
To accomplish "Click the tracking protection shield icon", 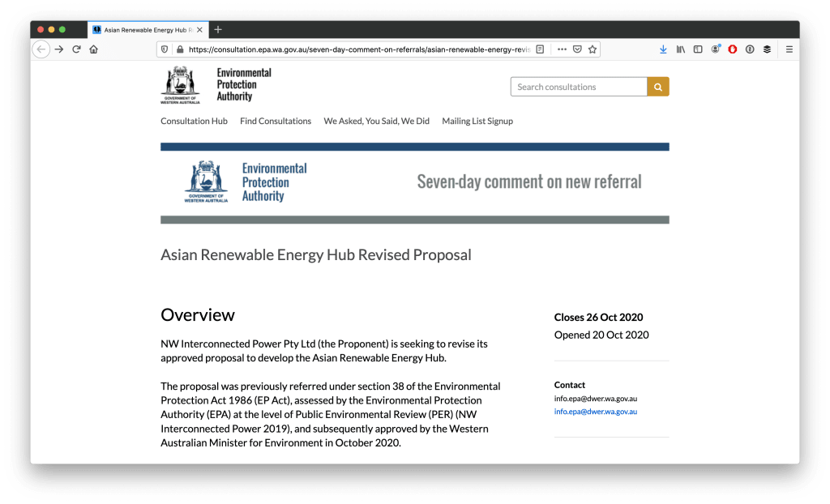I will pyautogui.click(x=165, y=49).
